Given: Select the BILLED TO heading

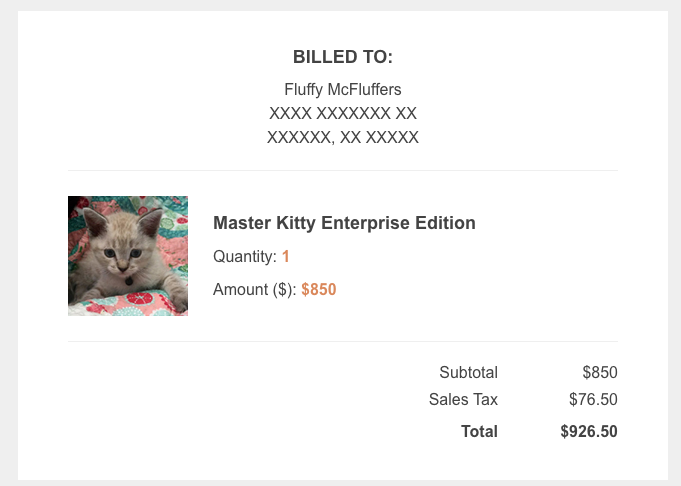Looking at the screenshot, I should (x=343, y=57).
